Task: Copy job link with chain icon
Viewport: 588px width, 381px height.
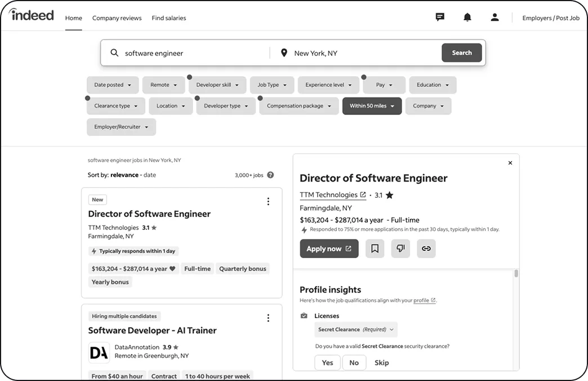Action: tap(426, 249)
